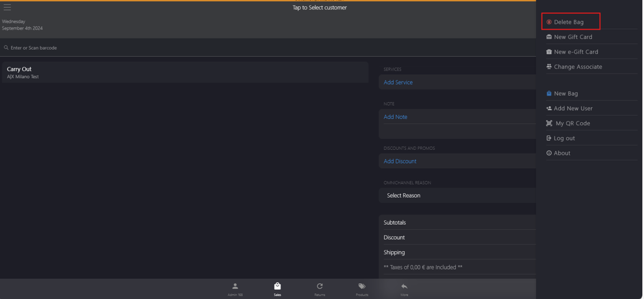The width and height of the screenshot is (644, 299).
Task: Switch to the Sales tab
Action: click(x=277, y=290)
